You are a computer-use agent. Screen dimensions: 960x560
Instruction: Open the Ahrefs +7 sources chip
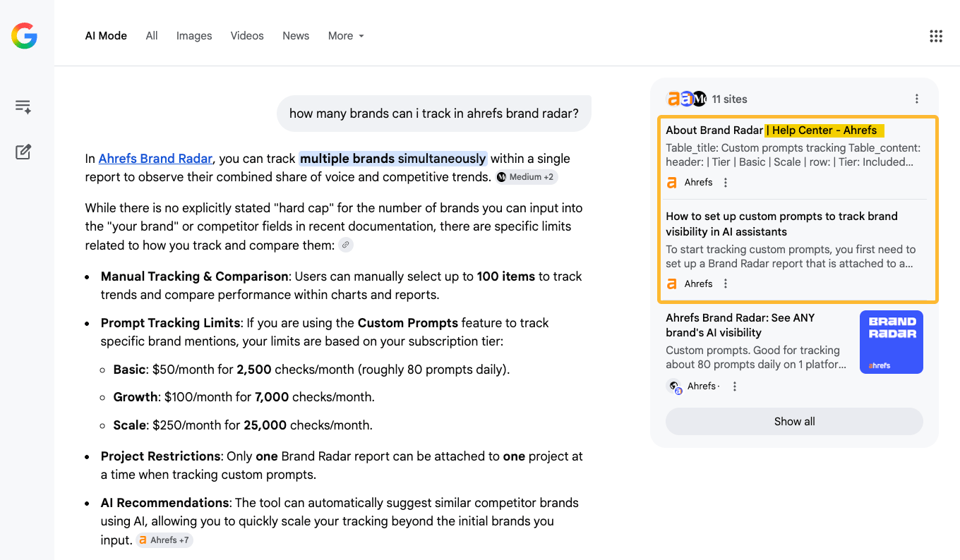click(164, 540)
